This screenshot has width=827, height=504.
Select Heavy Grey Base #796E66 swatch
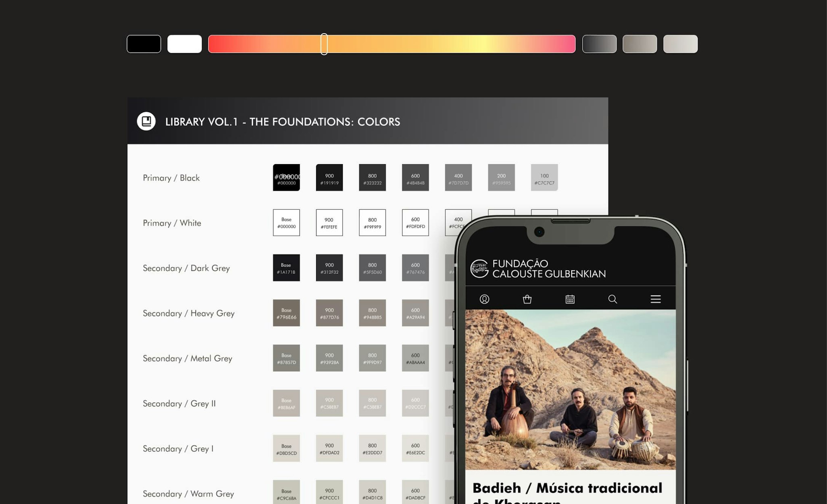pyautogui.click(x=286, y=313)
